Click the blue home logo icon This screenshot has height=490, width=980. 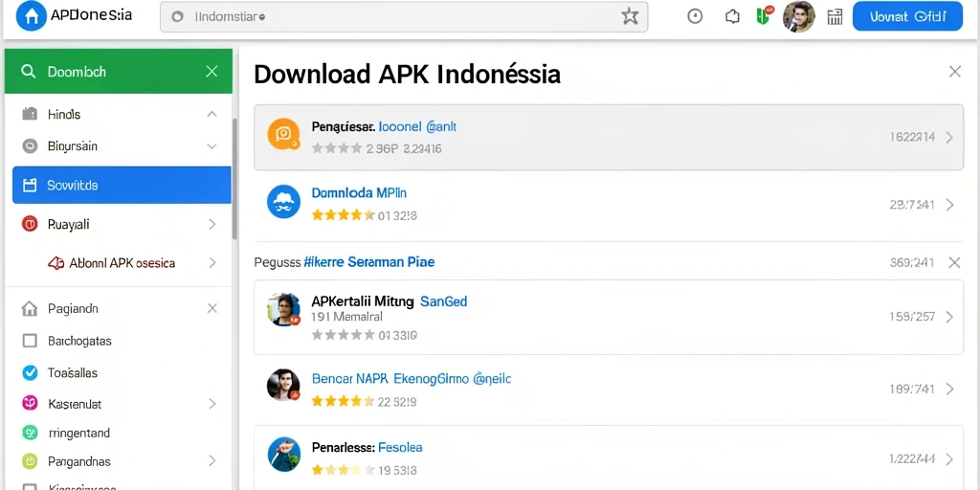(x=32, y=16)
